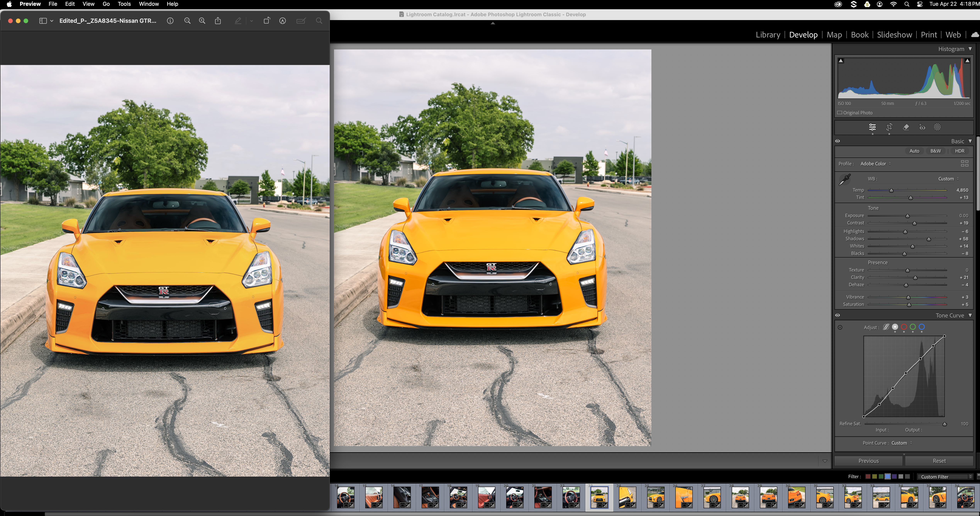Toggle Tone Curve panel visibility eye
This screenshot has height=516, width=980.
point(837,316)
